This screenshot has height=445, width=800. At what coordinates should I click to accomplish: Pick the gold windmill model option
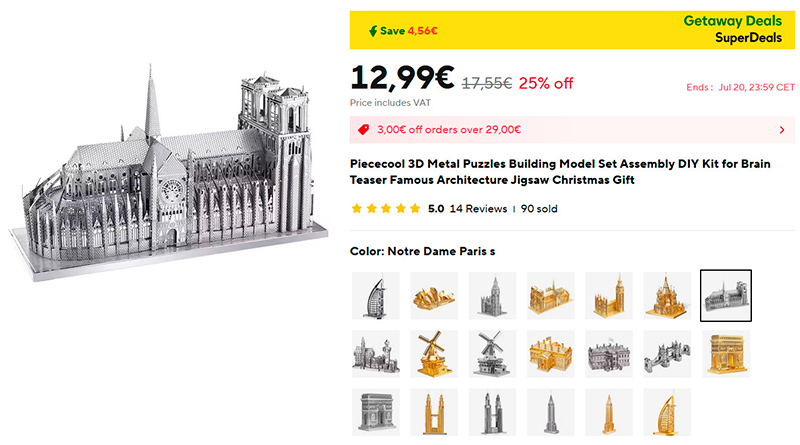pos(434,353)
